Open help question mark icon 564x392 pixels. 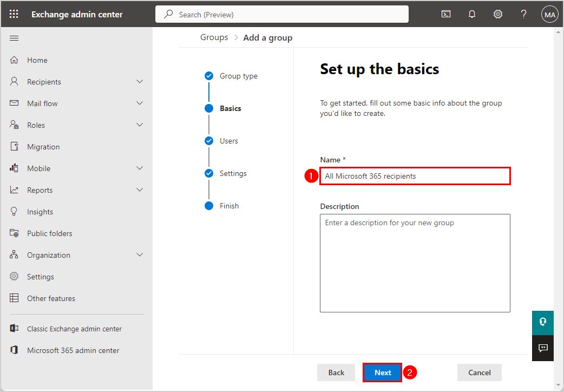pyautogui.click(x=524, y=15)
